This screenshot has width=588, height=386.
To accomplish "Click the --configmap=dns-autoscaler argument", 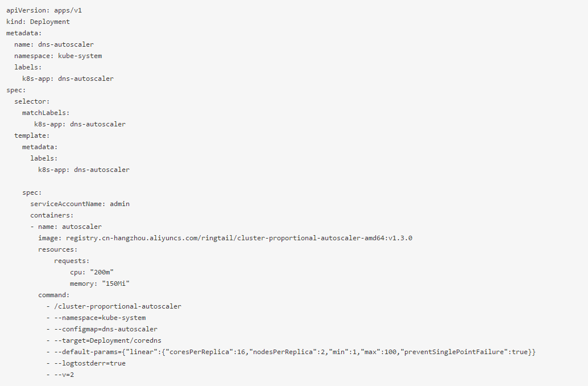I will [106, 329].
